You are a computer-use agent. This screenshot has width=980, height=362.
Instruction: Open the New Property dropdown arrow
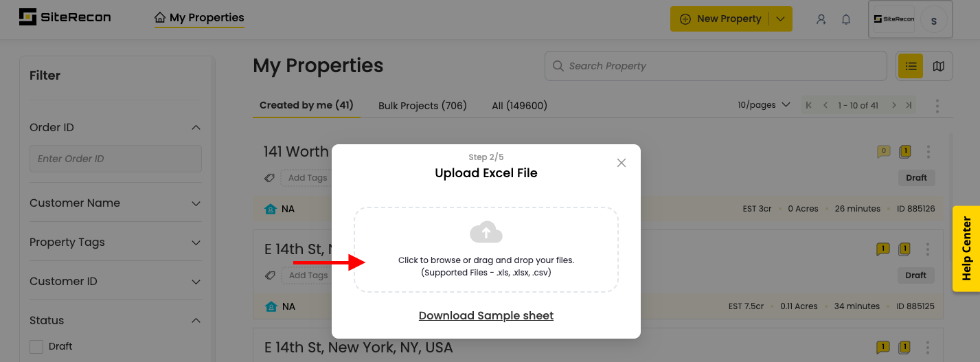pyautogui.click(x=780, y=19)
